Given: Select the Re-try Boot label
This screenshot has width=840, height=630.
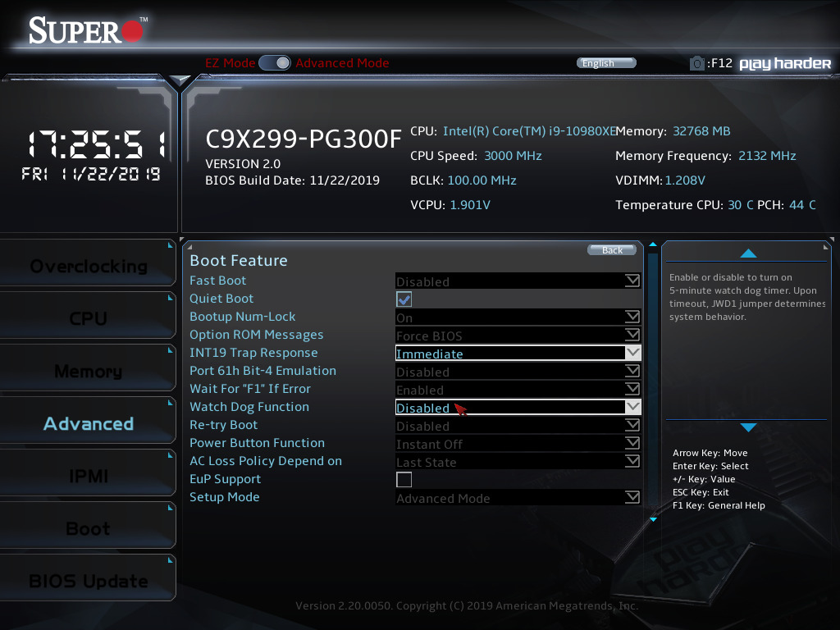Looking at the screenshot, I should pyautogui.click(x=223, y=425).
